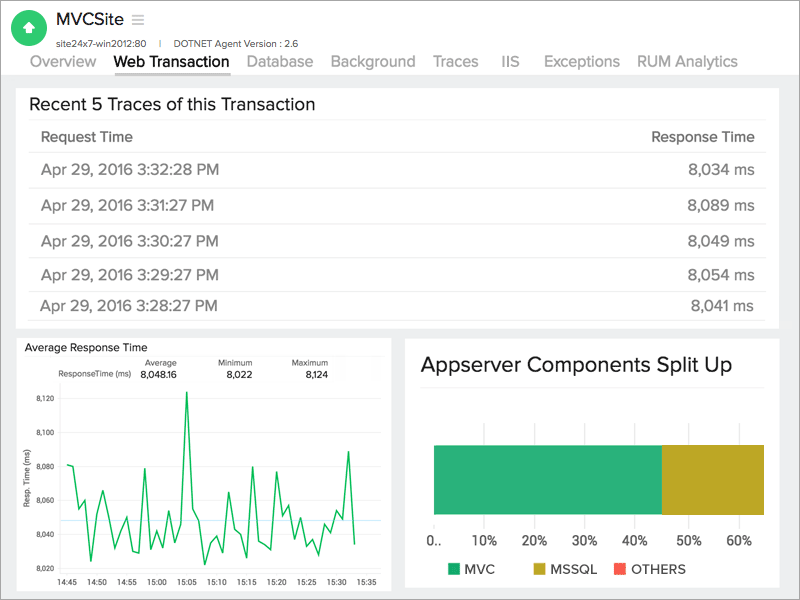The image size is (800, 600).
Task: Select the RUM Analytics tab
Action: 688,62
